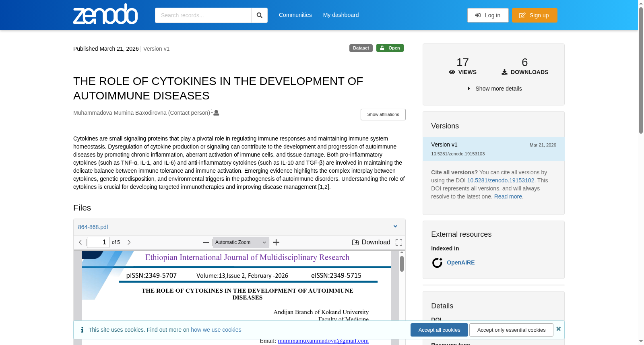644x345 pixels.
Task: Click the 10.5281/zenodo.19153103 DOI text
Action: (x=458, y=154)
